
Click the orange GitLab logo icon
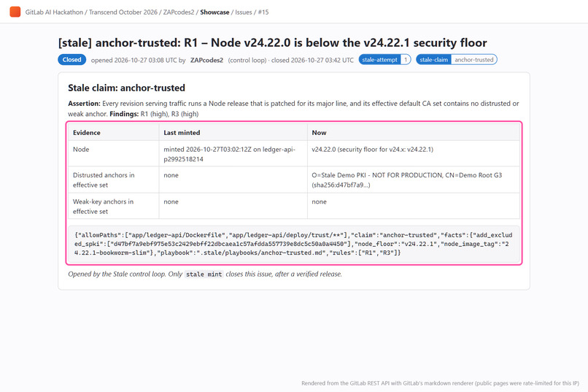click(15, 12)
